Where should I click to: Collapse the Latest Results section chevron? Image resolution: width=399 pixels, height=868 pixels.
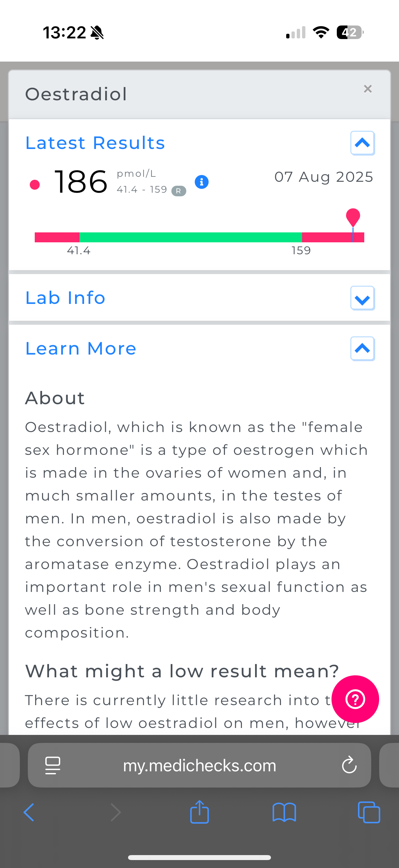(x=362, y=143)
